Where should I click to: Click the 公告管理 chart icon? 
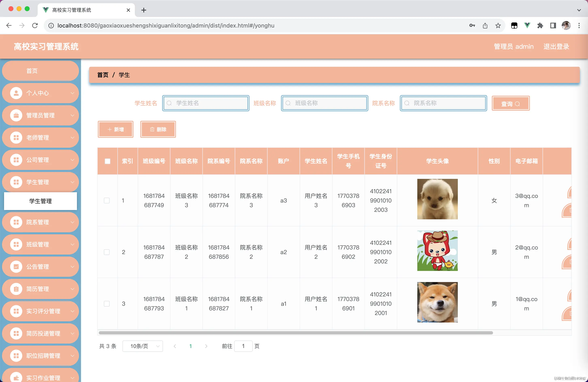(16, 267)
